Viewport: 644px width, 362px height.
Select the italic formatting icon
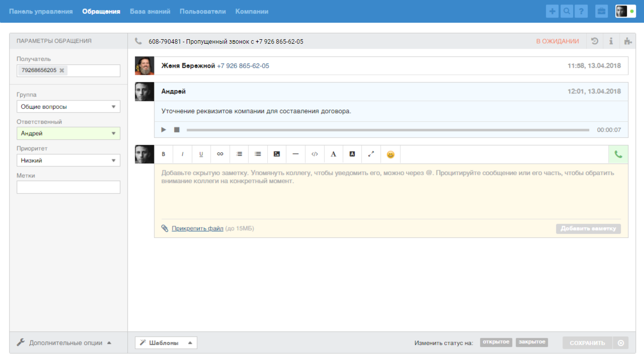[182, 154]
